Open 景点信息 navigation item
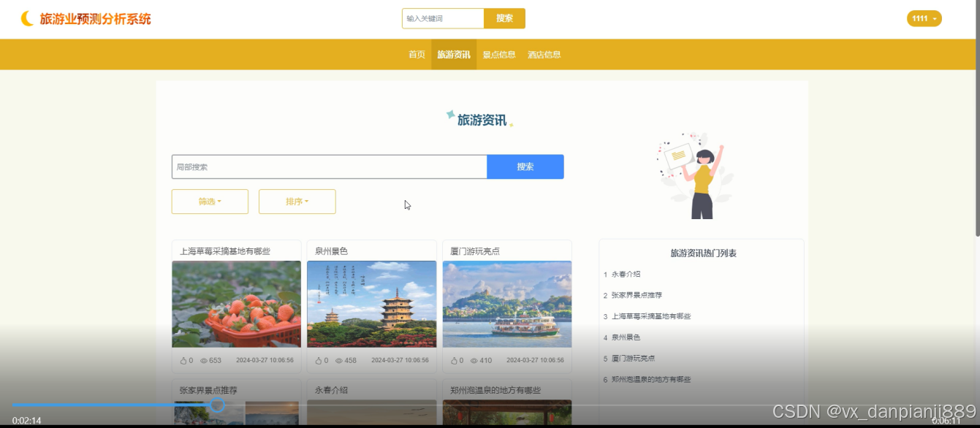Screen dimensions: 980x428 (499, 55)
